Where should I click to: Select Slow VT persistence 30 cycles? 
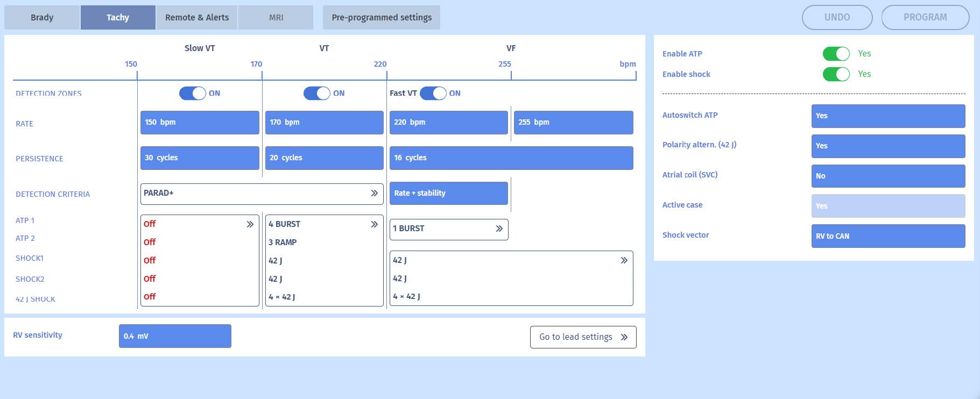pos(200,158)
